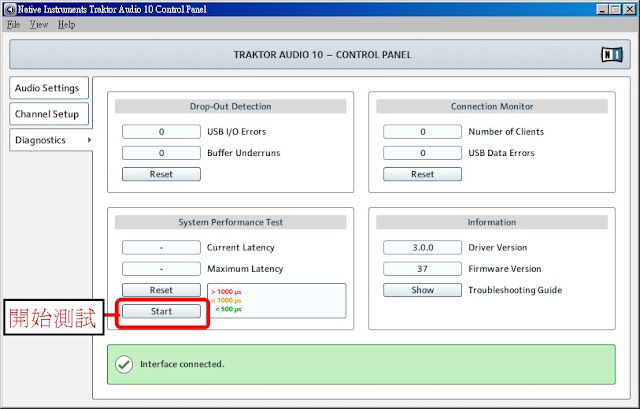Click the green '< 500 µs' legend text

pos(228,309)
